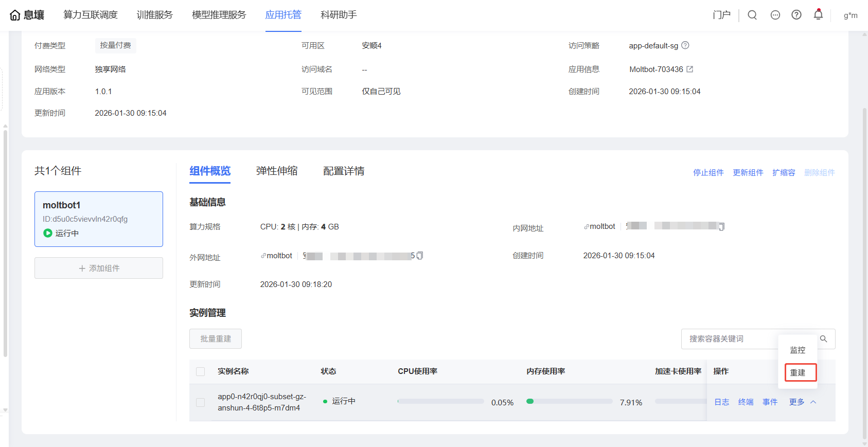Click info icon next to app-default-sg
The image size is (868, 447).
685,45
